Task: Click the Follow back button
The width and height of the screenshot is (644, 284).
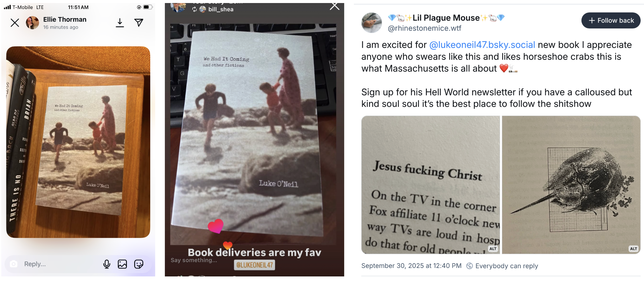Action: [x=611, y=21]
